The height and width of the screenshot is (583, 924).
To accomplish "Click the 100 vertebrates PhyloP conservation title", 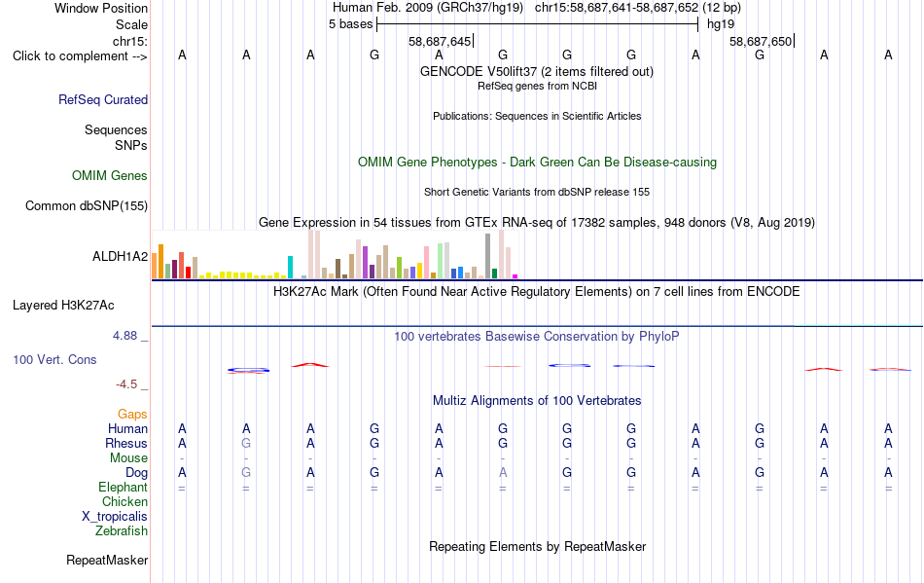I will coord(537,336).
